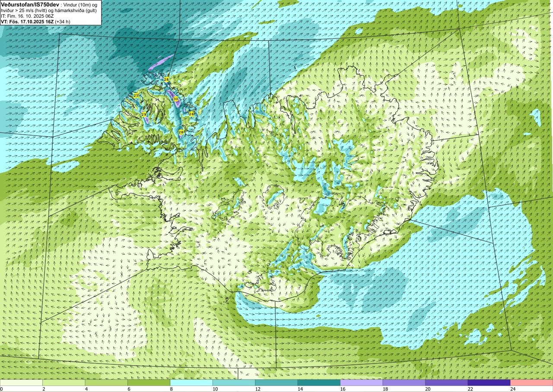Click the 4–6 m/s green legend swatch
The height and width of the screenshot is (392, 553).
106,383
